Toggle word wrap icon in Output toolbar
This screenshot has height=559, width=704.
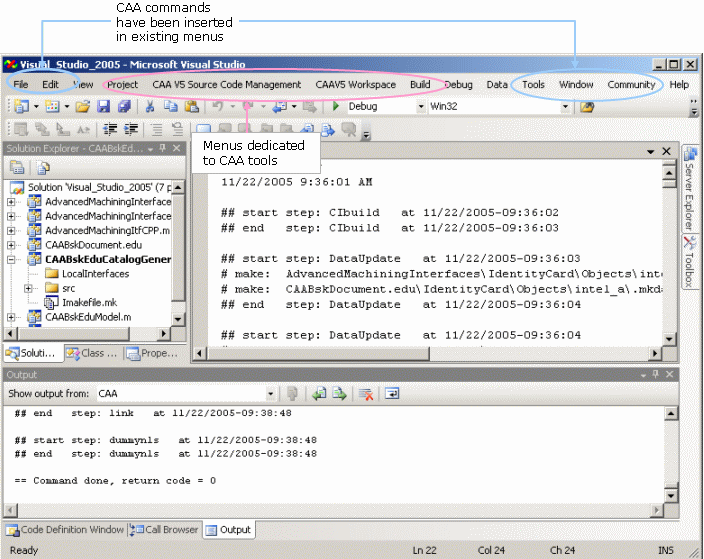pyautogui.click(x=392, y=394)
